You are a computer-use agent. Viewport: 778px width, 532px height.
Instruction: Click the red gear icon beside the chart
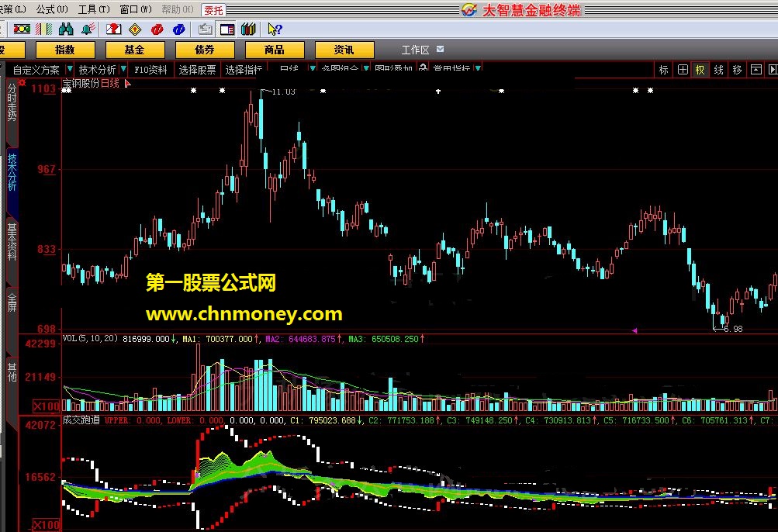pos(22,82)
